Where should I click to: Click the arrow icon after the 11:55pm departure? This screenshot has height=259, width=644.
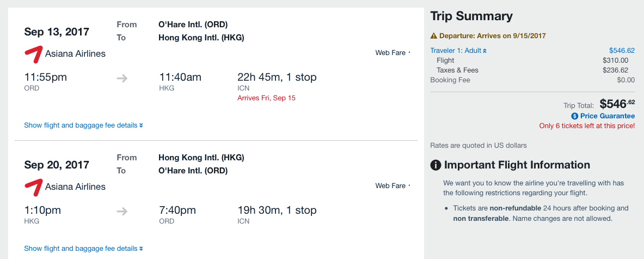coord(122,78)
